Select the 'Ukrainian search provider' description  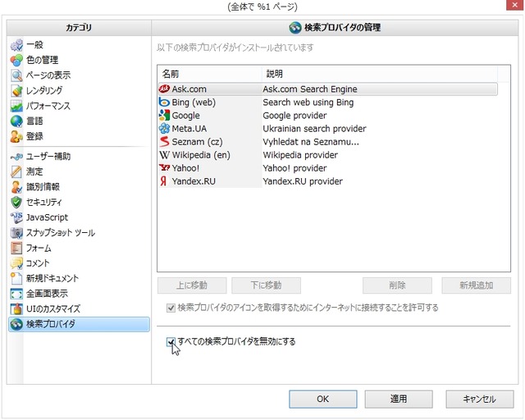pyautogui.click(x=314, y=129)
